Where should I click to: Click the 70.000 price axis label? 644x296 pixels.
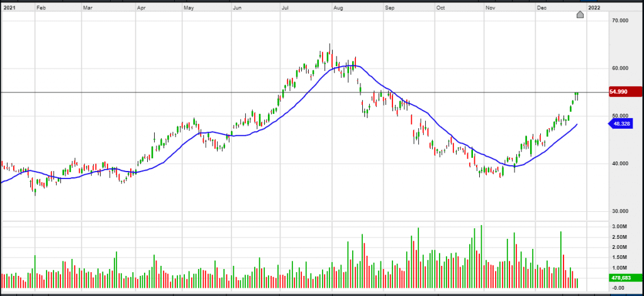(x=621, y=21)
